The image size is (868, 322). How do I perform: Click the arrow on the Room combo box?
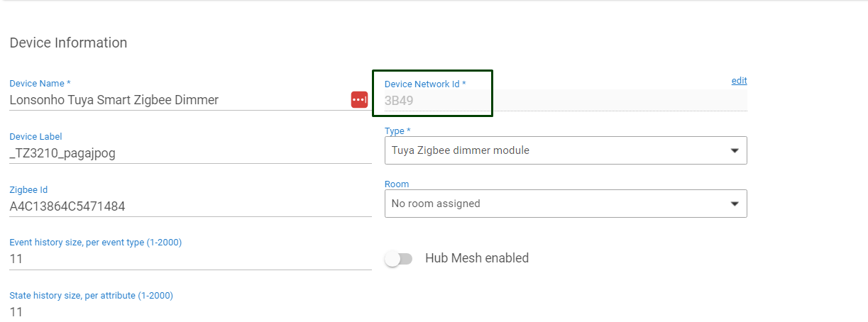click(735, 204)
